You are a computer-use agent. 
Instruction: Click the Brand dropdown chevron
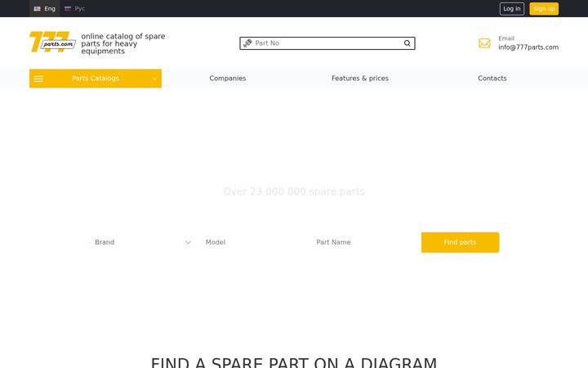pyautogui.click(x=189, y=243)
